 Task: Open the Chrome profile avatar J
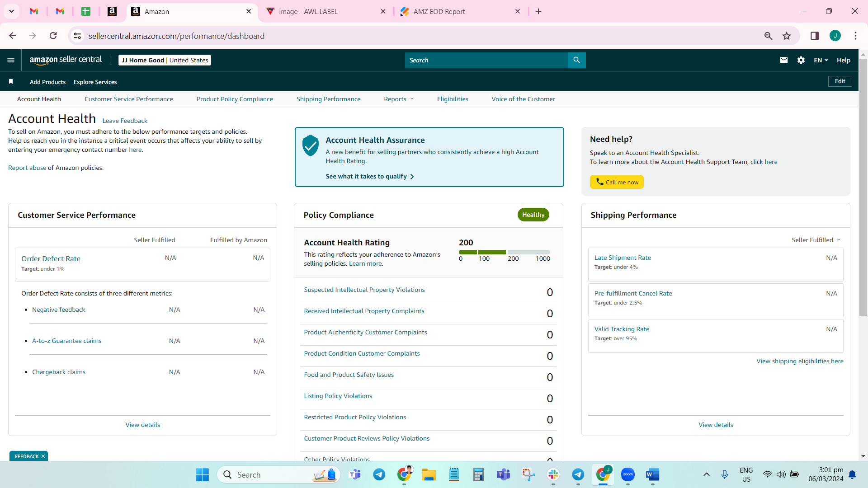[835, 36]
